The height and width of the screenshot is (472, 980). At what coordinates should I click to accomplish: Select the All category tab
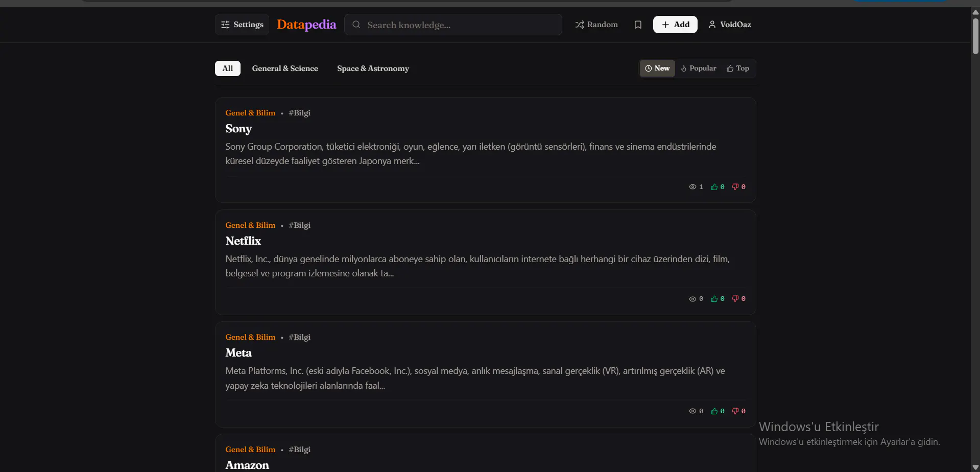[228, 68]
